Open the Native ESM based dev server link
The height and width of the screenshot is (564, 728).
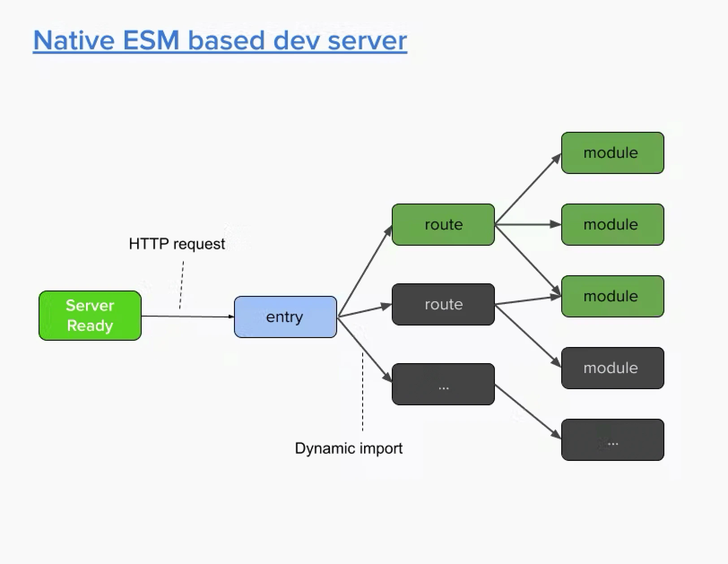pos(220,40)
